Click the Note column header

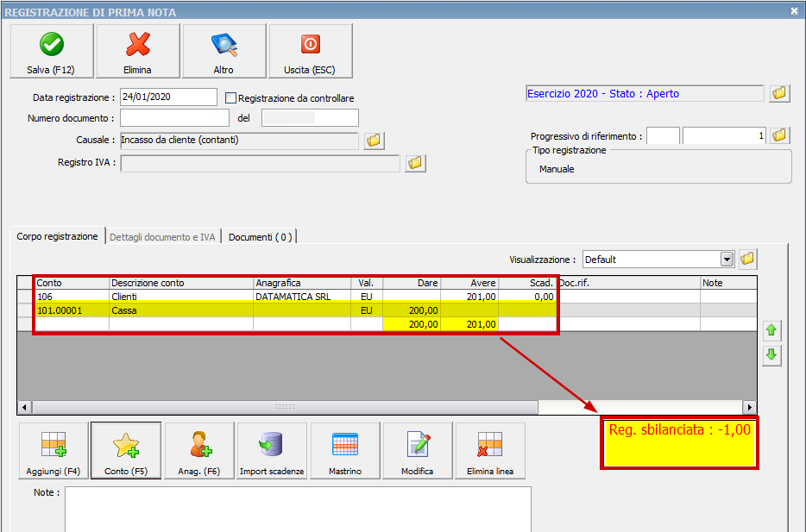728,283
